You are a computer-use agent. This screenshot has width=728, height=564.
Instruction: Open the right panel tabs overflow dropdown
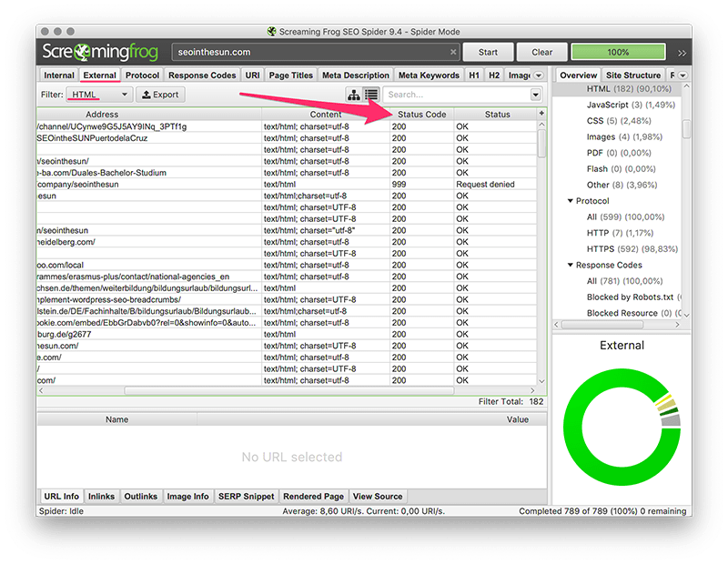click(683, 76)
